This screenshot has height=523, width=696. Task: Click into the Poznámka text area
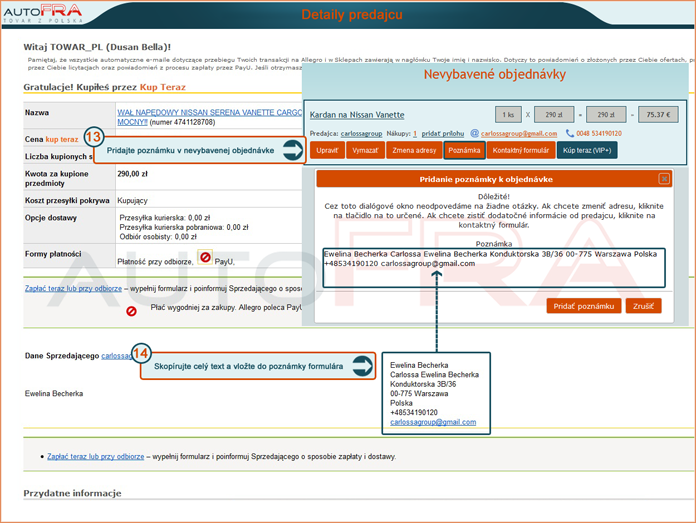[x=494, y=268]
